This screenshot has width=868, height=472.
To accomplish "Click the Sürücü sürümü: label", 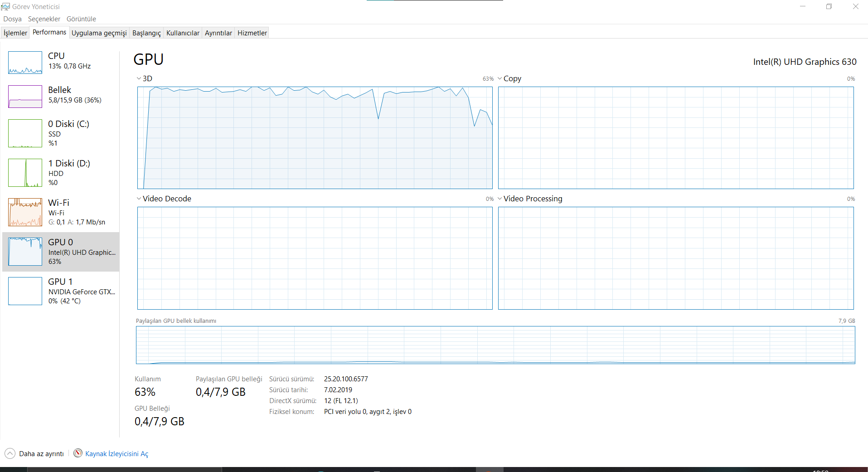I will point(291,379).
